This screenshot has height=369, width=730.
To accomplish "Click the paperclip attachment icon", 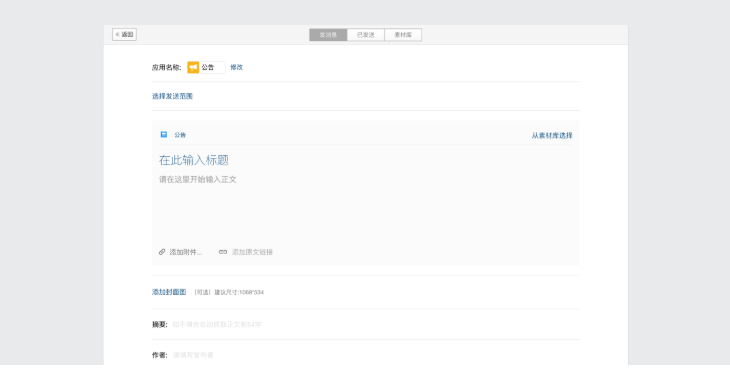I will click(162, 252).
